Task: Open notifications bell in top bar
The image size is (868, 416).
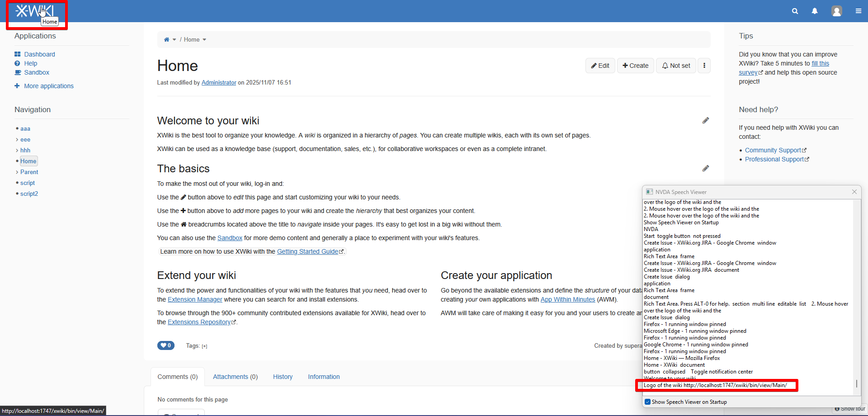Action: pos(815,11)
